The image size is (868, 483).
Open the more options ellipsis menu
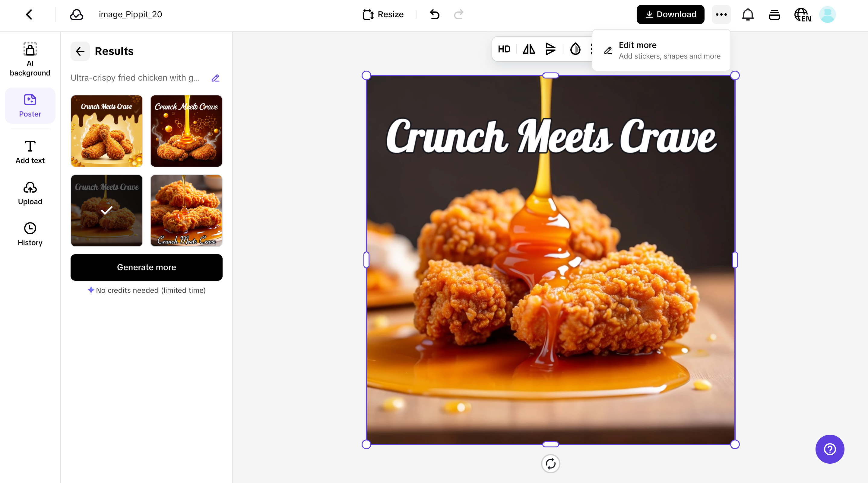pos(721,14)
